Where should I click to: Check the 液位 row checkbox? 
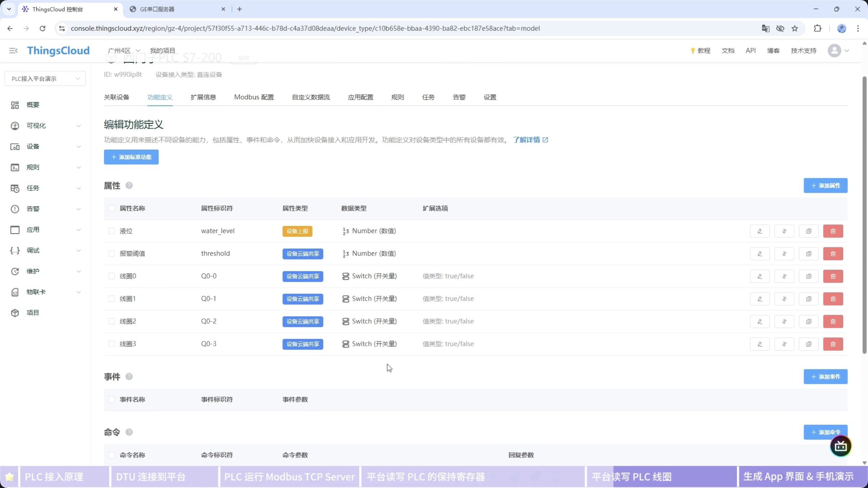click(x=111, y=231)
